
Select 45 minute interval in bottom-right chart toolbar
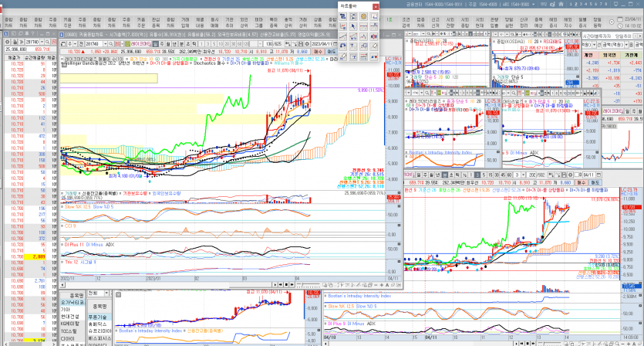click(503, 175)
